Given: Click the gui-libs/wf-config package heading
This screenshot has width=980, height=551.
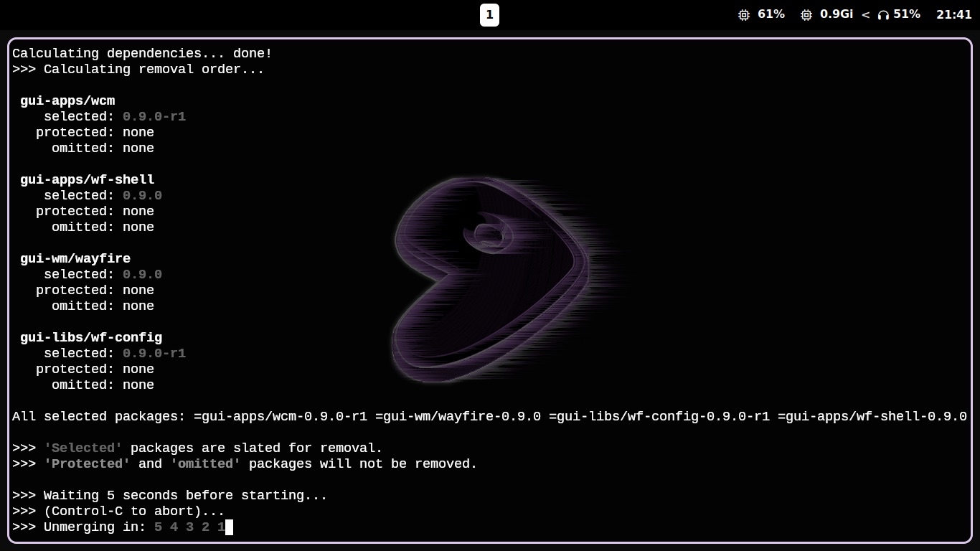Looking at the screenshot, I should click(91, 337).
